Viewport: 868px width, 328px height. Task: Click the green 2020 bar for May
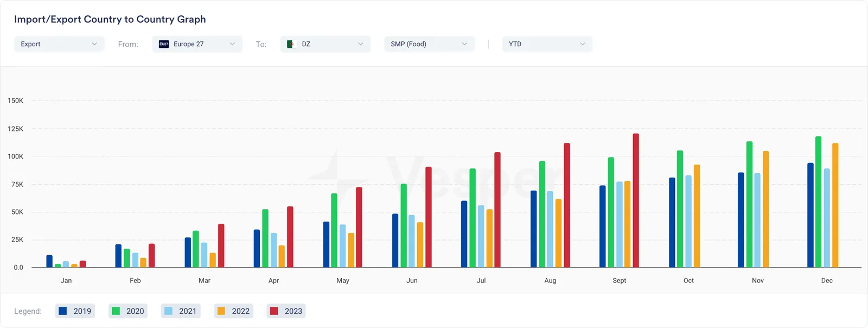(334, 230)
